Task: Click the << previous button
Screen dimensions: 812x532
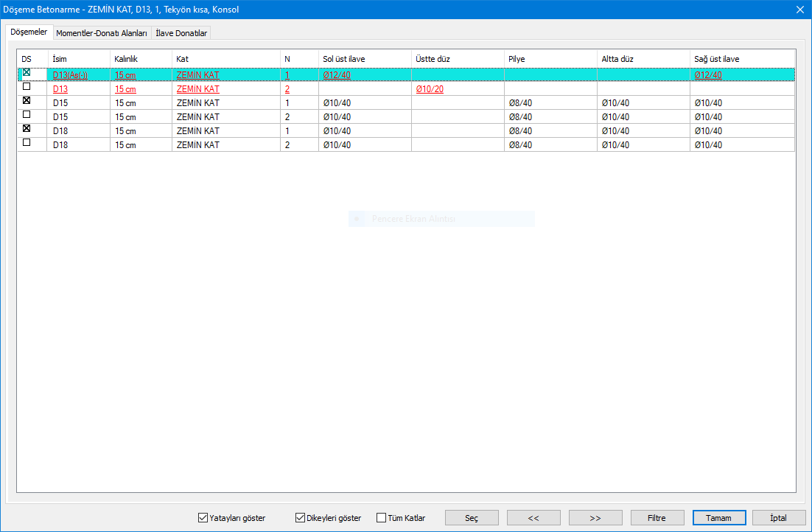Action: tap(533, 518)
